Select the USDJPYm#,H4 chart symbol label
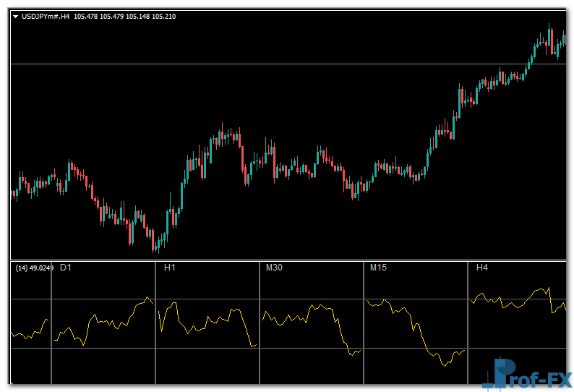The width and height of the screenshot is (574, 392). 46,16
